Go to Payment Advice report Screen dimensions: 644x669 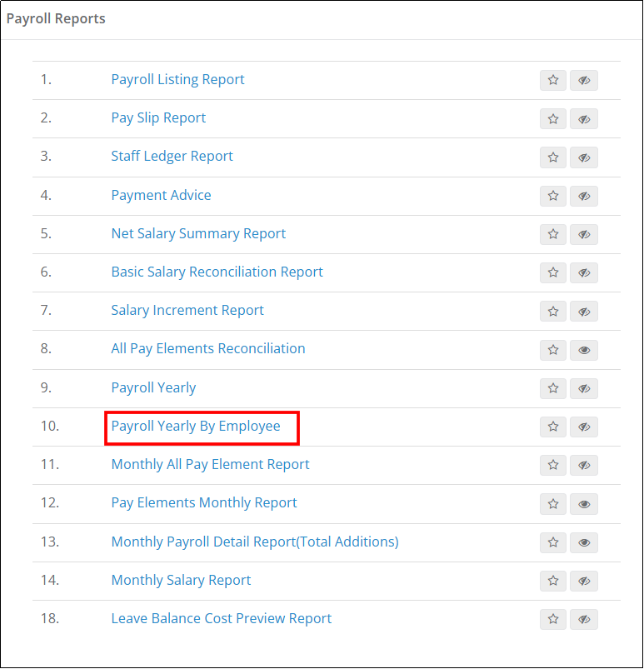click(161, 196)
